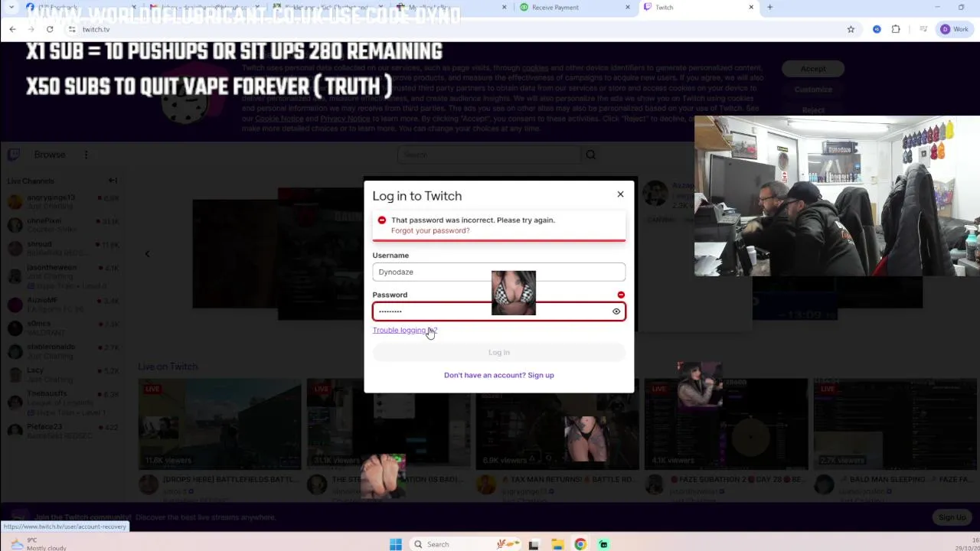Close the Twitch browser tab
The image size is (980, 551).
(751, 8)
